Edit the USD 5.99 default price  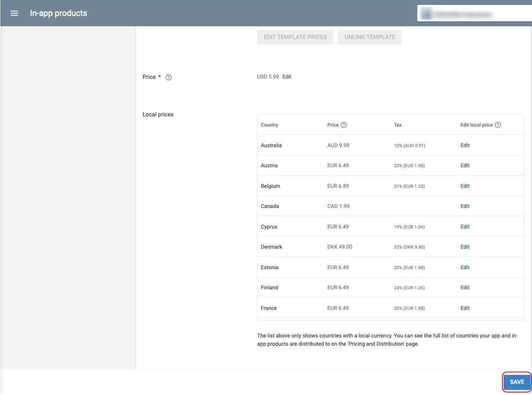tap(287, 77)
